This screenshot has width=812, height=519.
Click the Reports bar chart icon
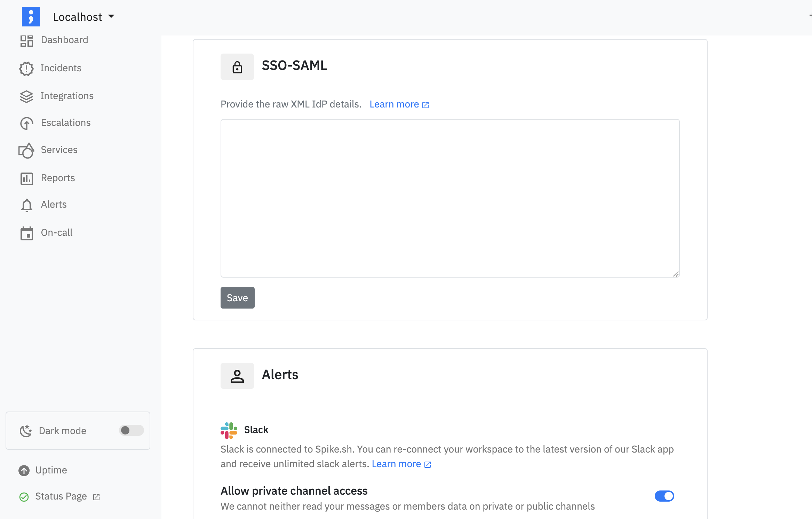tap(26, 178)
